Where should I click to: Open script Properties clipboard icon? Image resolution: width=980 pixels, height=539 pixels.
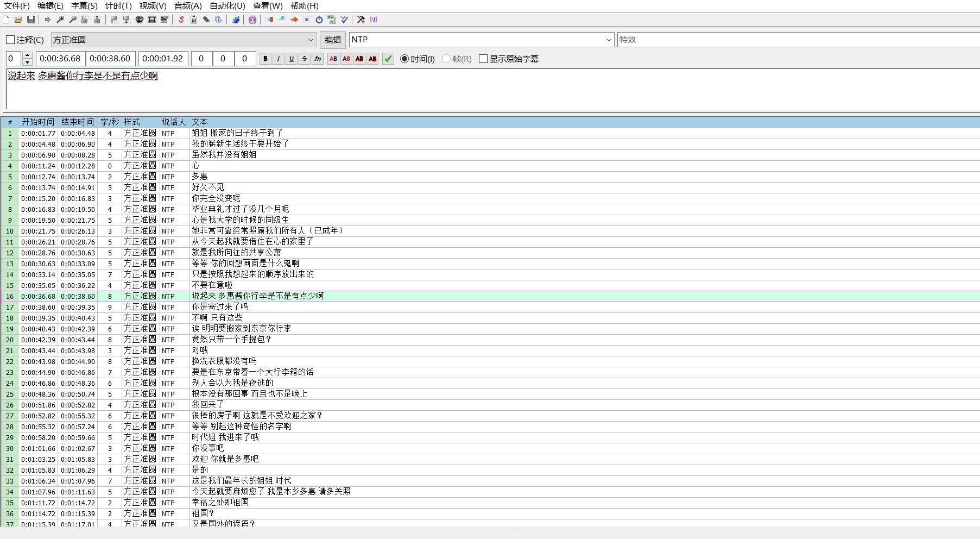click(194, 20)
